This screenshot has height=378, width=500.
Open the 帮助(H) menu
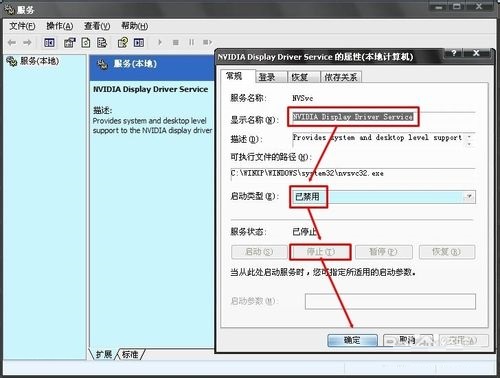134,26
